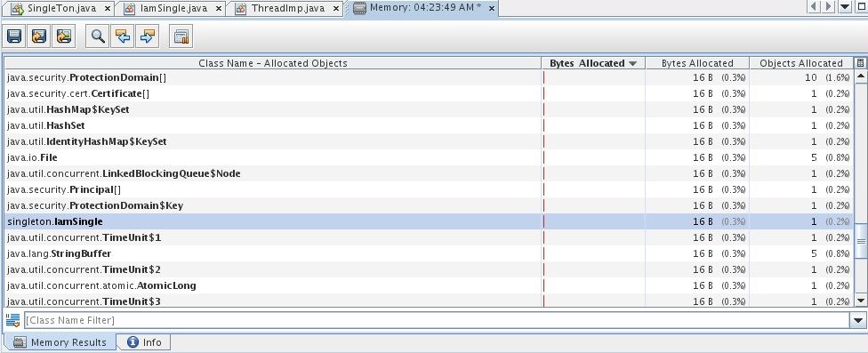
Task: Click the find next occurrence arrow icon
Action: pos(148,36)
